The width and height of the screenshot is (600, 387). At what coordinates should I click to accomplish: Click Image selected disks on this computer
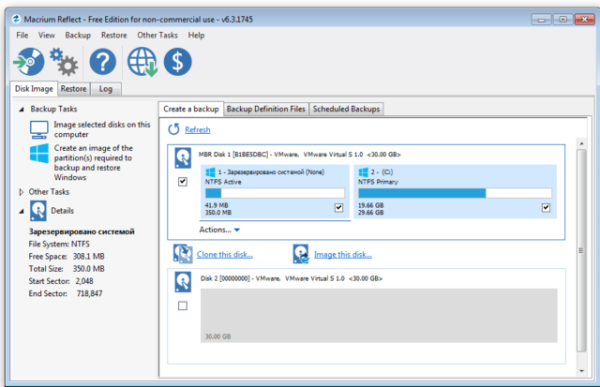pyautogui.click(x=102, y=129)
